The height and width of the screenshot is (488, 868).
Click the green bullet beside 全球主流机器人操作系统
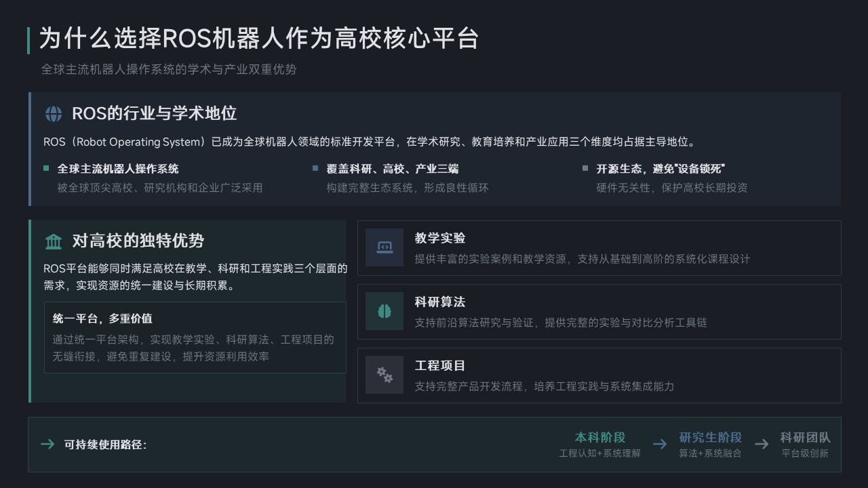[46, 168]
